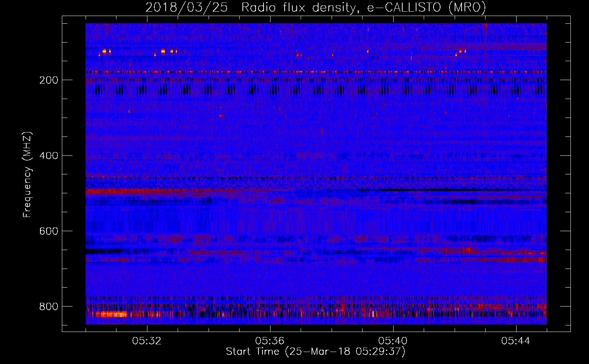Click the plot title 'Radio flux density, e-CALLISTO (MRO)'
The image size is (589, 364).
pyautogui.click(x=364, y=8)
